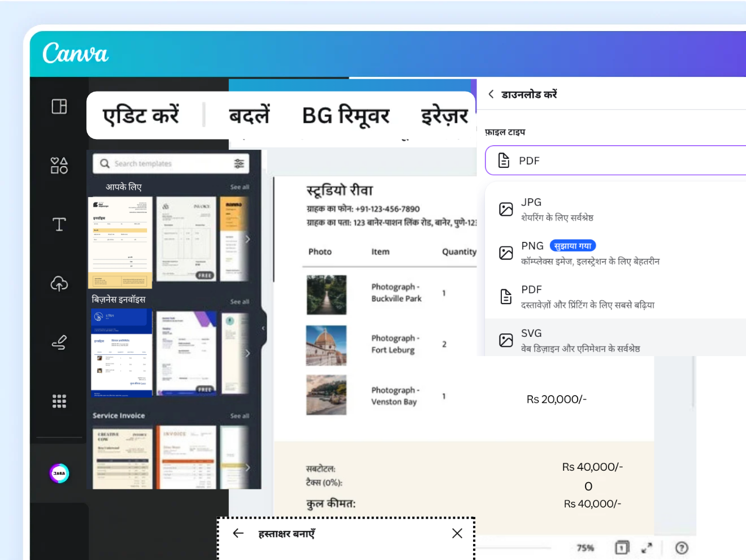This screenshot has height=560, width=746.
Task: Select the Venston Bay photo thumbnail
Action: point(326,395)
